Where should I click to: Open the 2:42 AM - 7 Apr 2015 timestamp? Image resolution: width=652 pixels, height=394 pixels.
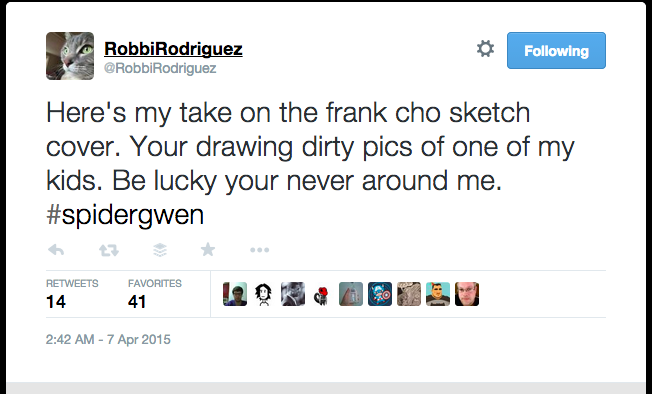[x=108, y=340]
